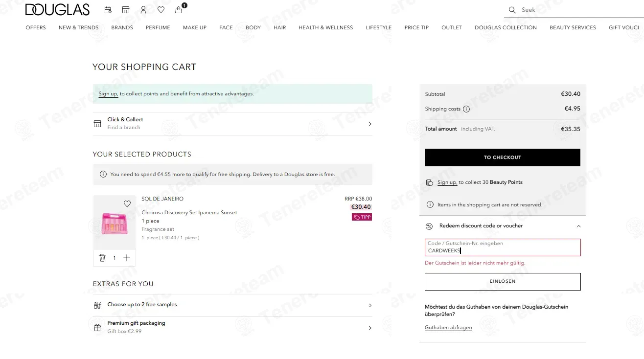Open the HEALTH & WELLNESS menu
Screen dimensions: 644x359
(326, 27)
